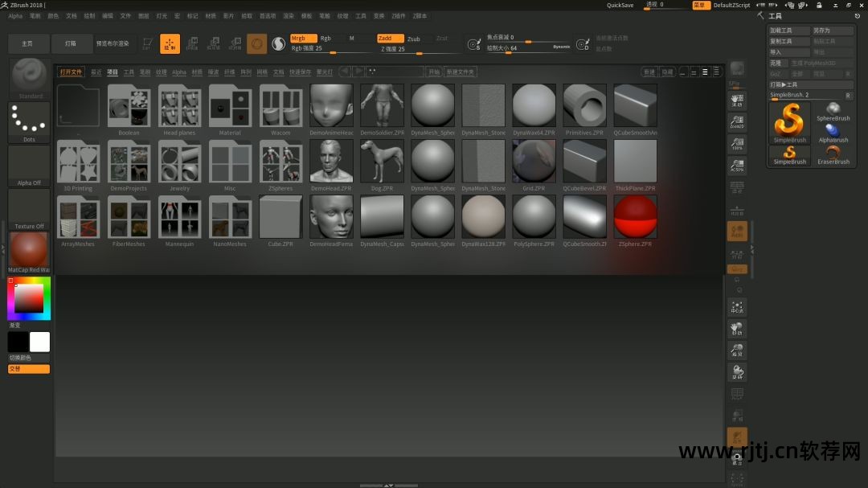Select the Scale transform icon
This screenshot has width=868, height=488.
(214, 43)
